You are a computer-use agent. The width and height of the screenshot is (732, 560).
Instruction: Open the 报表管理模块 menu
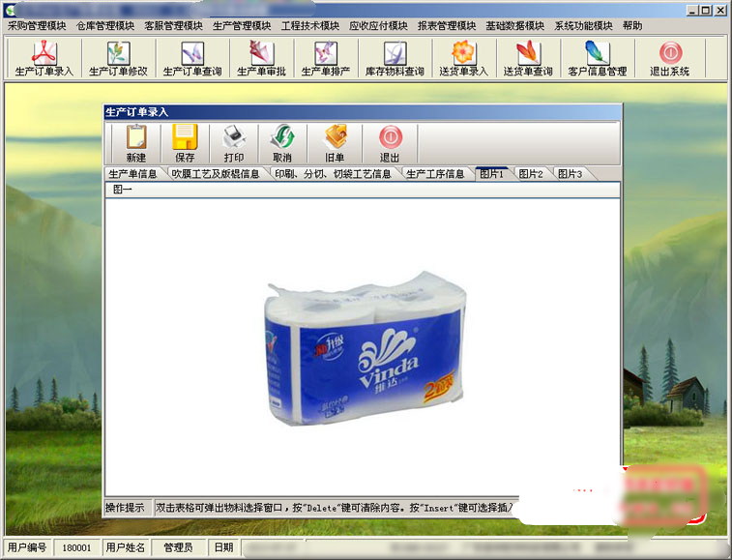(447, 26)
